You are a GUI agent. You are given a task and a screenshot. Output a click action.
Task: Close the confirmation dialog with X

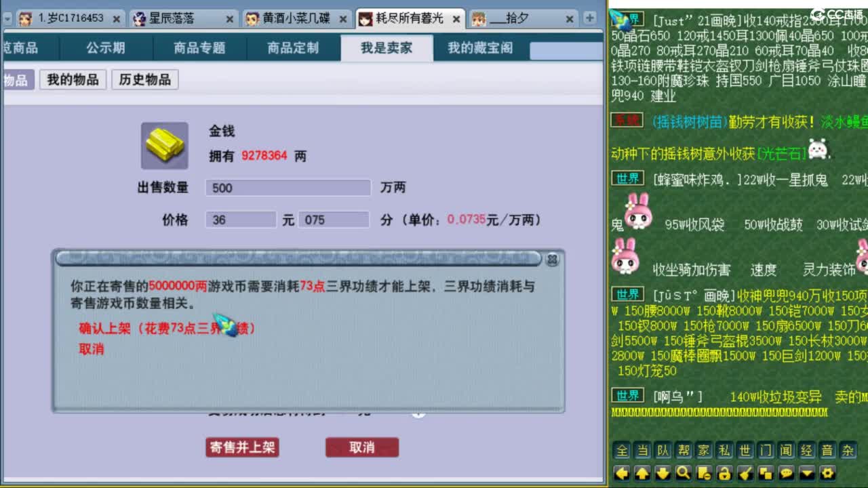pyautogui.click(x=553, y=259)
